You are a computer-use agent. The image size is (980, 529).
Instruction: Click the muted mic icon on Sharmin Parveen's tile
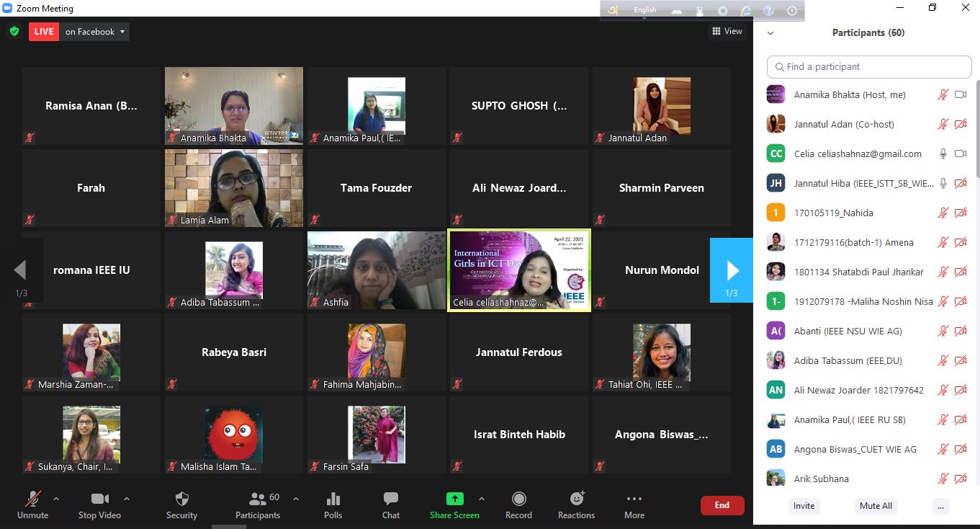click(x=600, y=220)
